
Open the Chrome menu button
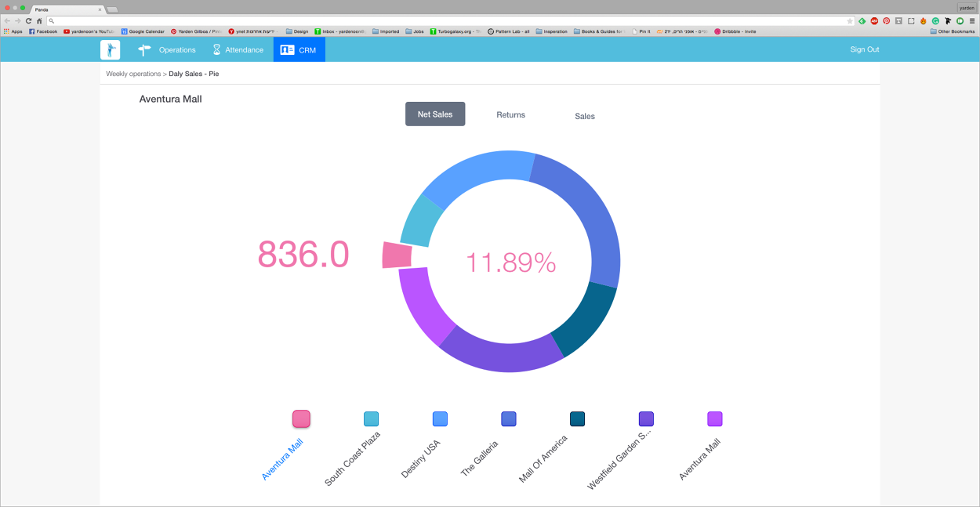[x=972, y=21]
